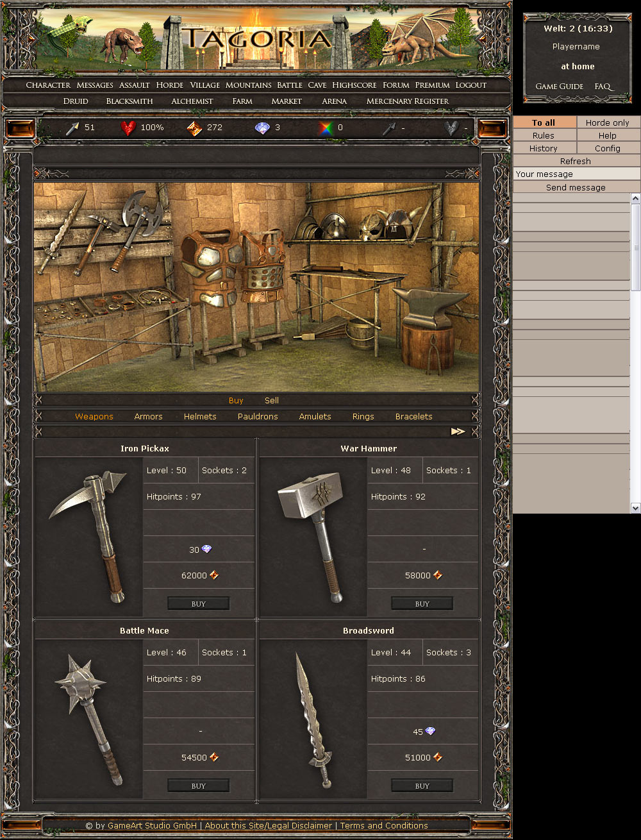Click the orange gem button right of stats bar

coord(492,128)
